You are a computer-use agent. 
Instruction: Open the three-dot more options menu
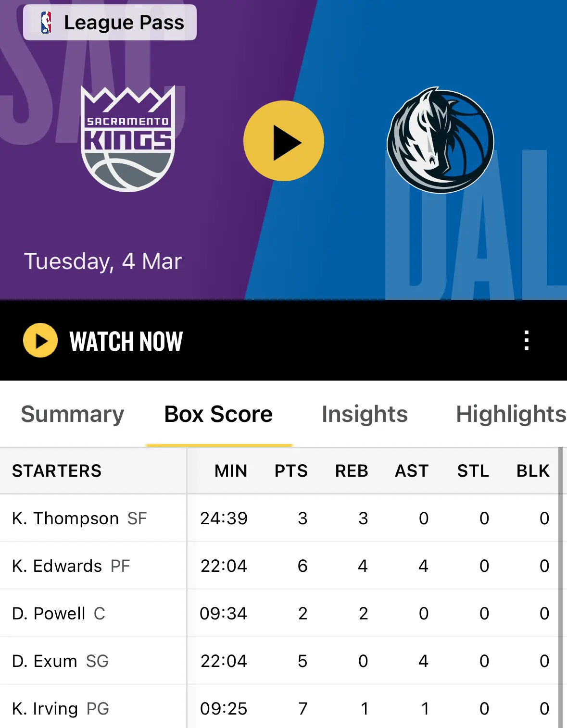527,340
